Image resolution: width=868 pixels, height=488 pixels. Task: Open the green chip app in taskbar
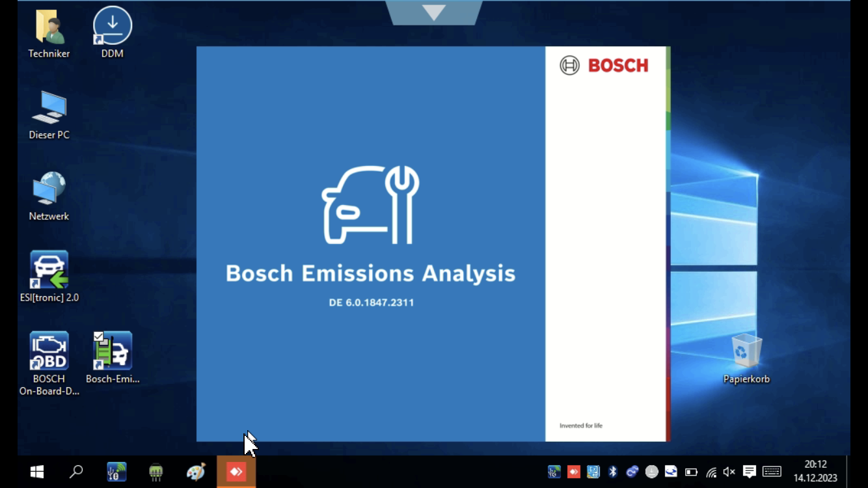(x=156, y=472)
